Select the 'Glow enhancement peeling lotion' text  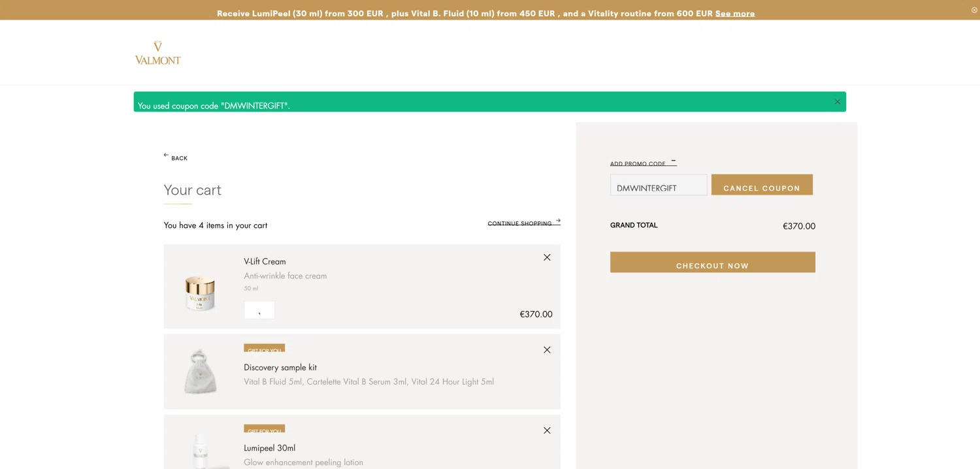tap(303, 462)
